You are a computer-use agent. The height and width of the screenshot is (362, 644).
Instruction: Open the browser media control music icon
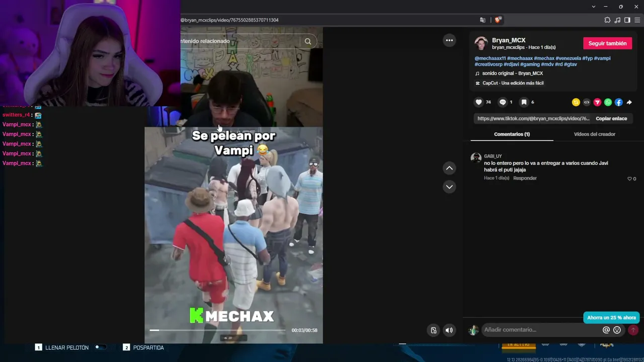(617, 20)
